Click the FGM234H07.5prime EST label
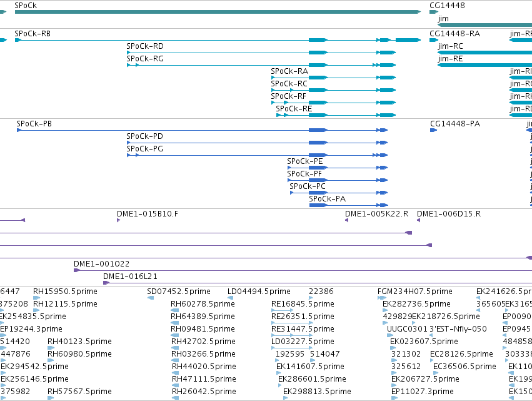532x401 pixels. [x=415, y=292]
